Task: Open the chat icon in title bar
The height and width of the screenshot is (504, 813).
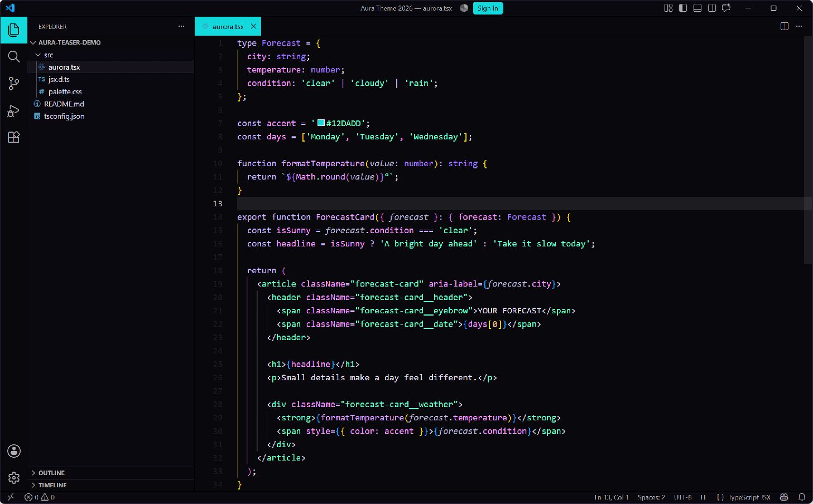Action: (727, 8)
